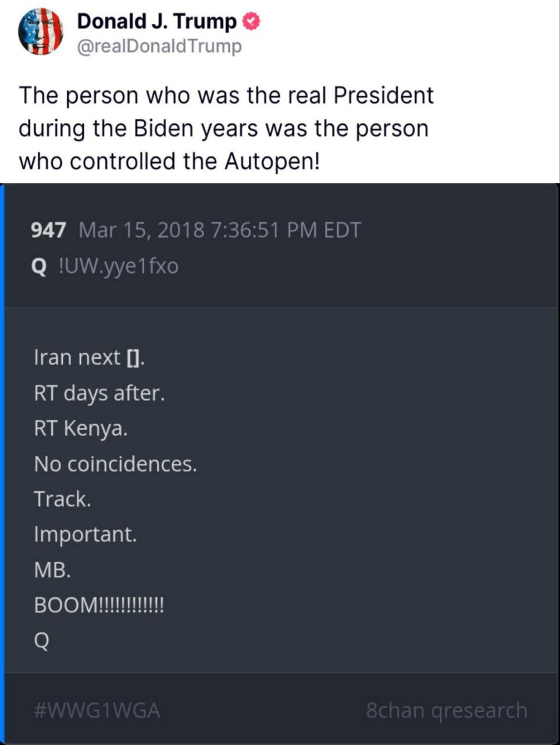560x745 pixels.
Task: Click the bold Q author name
Action: pyautogui.click(x=38, y=267)
